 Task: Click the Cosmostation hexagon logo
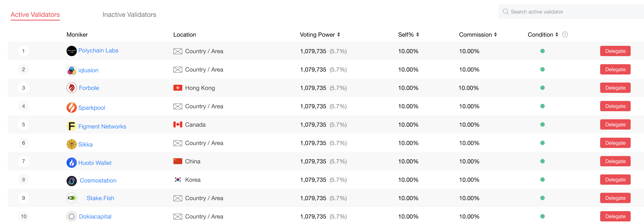(71, 181)
